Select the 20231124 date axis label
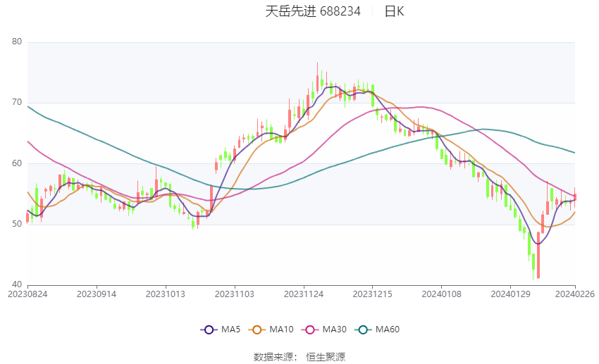This screenshot has height=364, width=599. tap(304, 294)
